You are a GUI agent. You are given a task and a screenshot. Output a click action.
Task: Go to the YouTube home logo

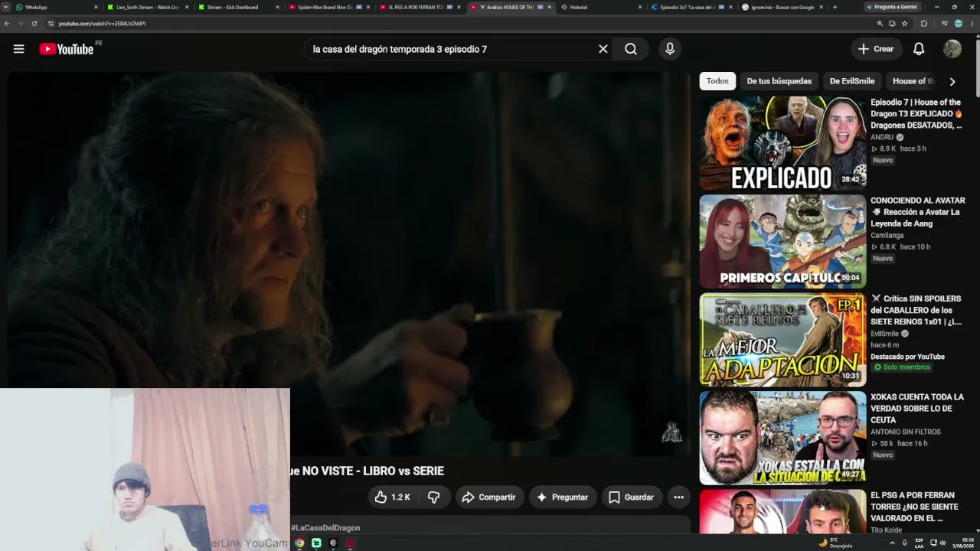tap(67, 49)
